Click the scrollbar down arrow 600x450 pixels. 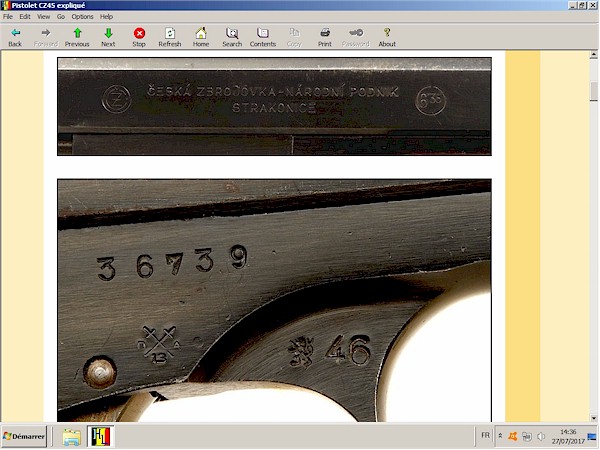(593, 418)
